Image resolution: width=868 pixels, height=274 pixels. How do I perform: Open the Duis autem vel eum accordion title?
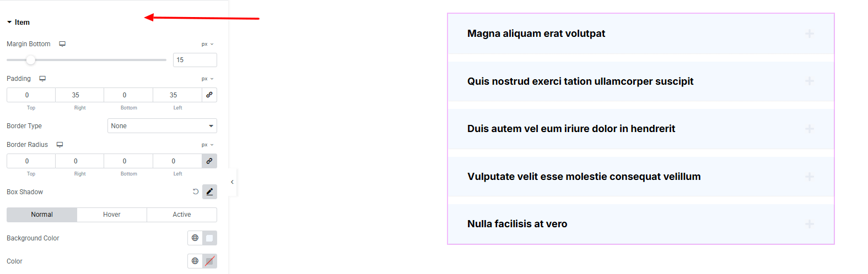[x=571, y=129]
